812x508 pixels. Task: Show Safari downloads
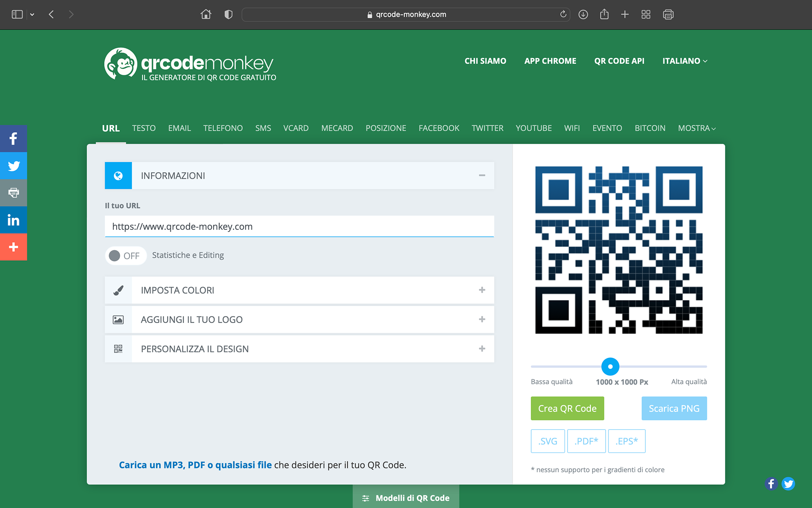tap(583, 14)
